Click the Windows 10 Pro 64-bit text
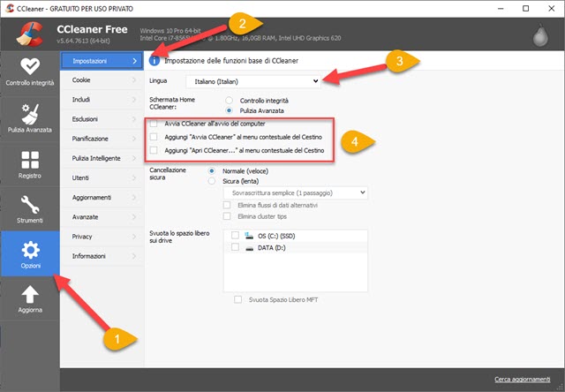 coord(170,31)
